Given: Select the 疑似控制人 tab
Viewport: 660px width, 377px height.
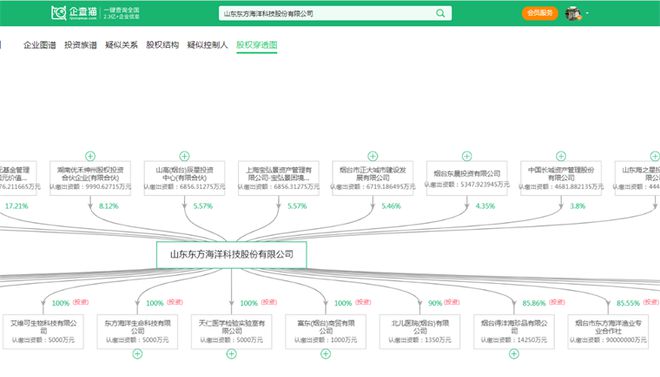Looking at the screenshot, I should [207, 45].
